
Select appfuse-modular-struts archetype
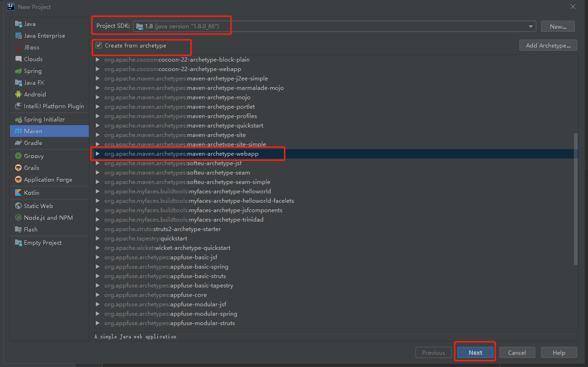[x=170, y=323]
